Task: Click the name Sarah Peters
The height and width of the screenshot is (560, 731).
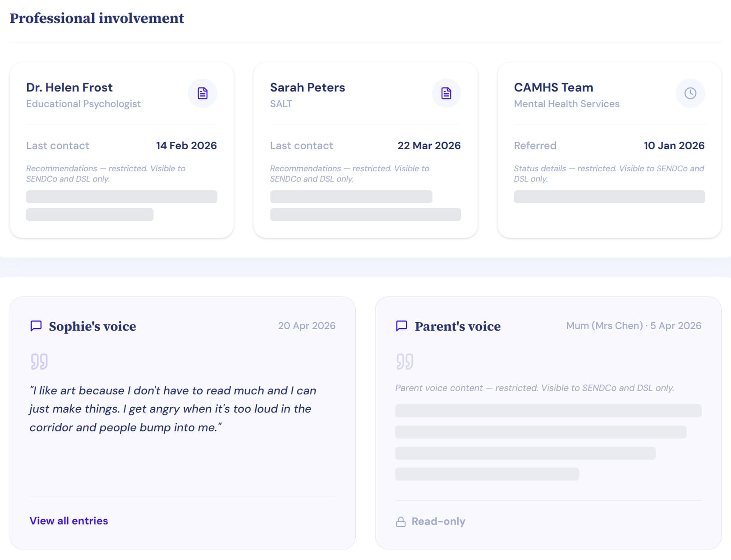Action: [308, 87]
